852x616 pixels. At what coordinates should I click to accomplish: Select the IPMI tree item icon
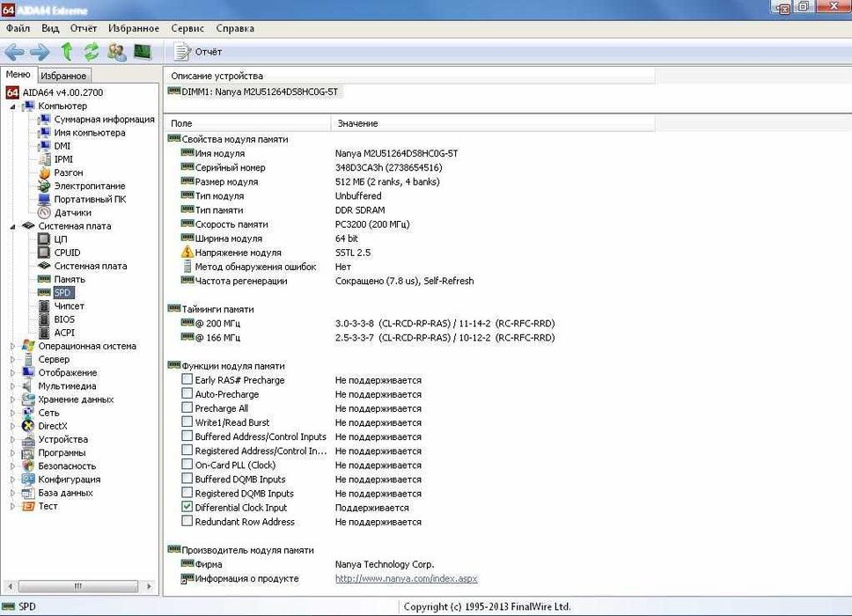[44, 159]
